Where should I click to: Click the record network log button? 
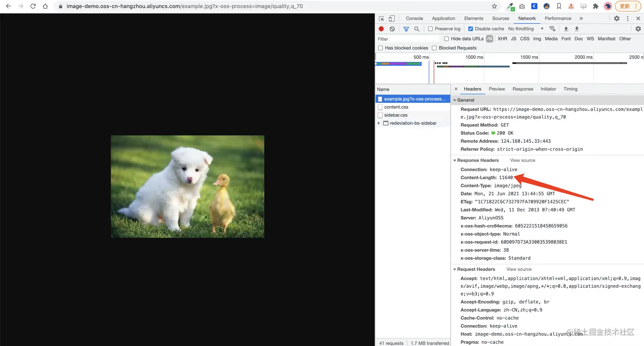click(x=381, y=29)
